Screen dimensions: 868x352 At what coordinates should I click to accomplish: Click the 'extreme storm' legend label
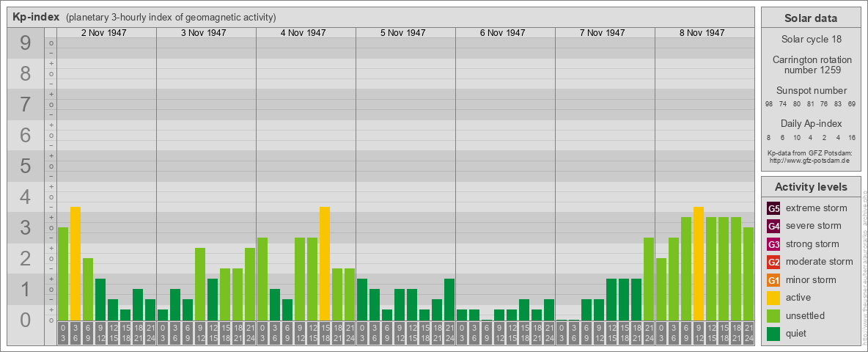(817, 208)
